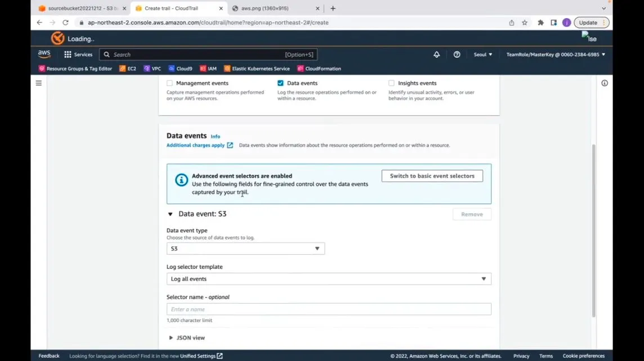Open the info panel icon at right

605,83
